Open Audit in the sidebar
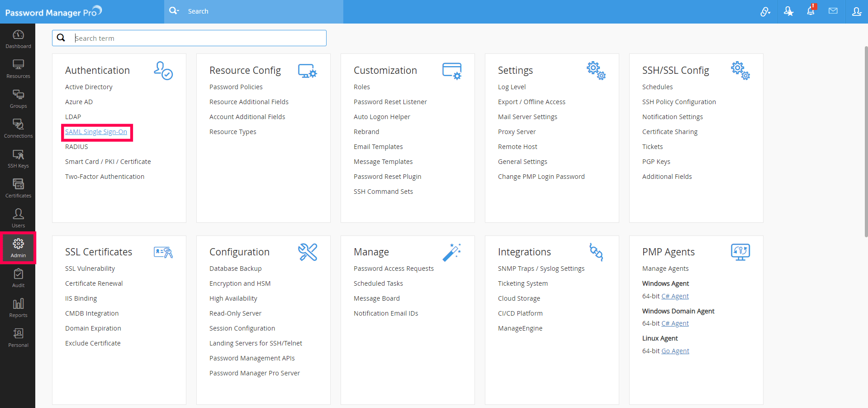868x408 pixels. click(x=18, y=278)
